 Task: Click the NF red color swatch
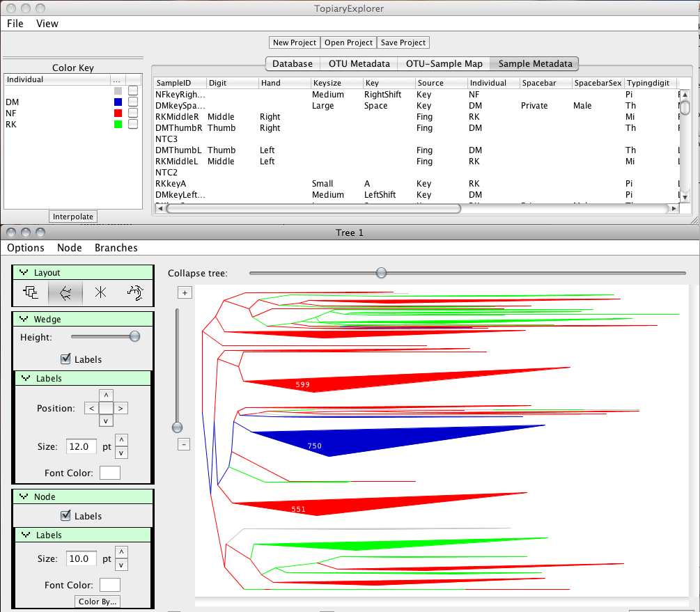118,113
